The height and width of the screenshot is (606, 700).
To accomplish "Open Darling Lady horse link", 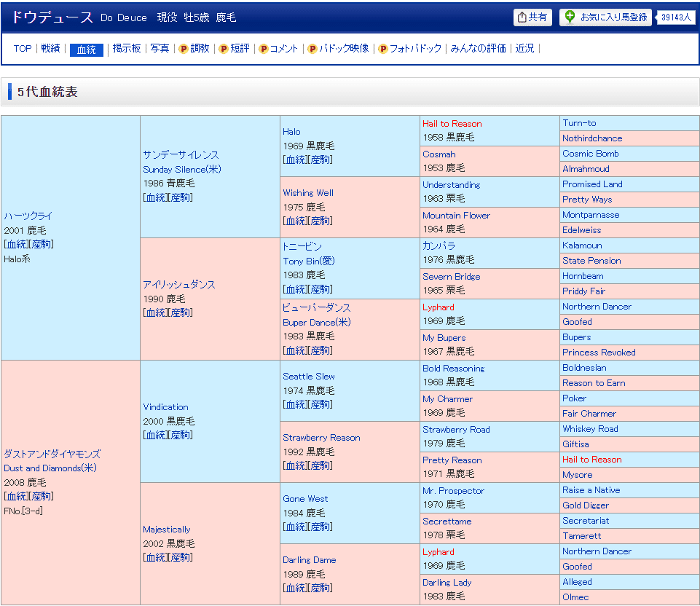I will (447, 583).
